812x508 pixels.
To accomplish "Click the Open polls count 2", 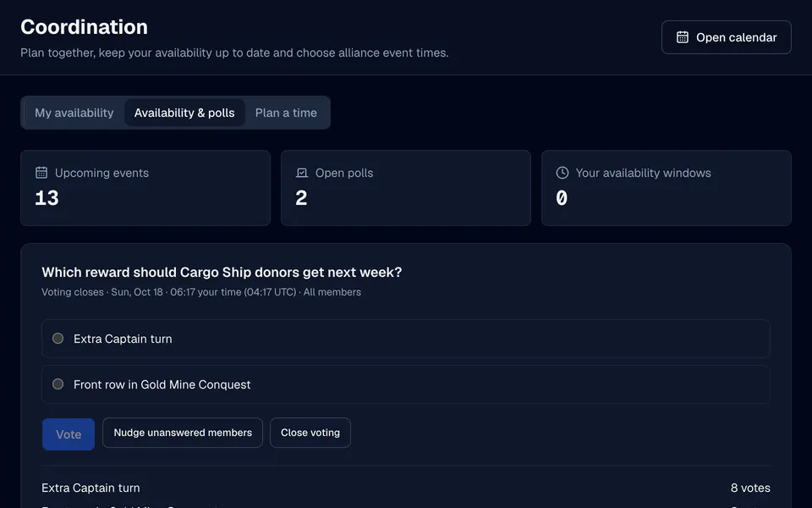I will pos(301,198).
